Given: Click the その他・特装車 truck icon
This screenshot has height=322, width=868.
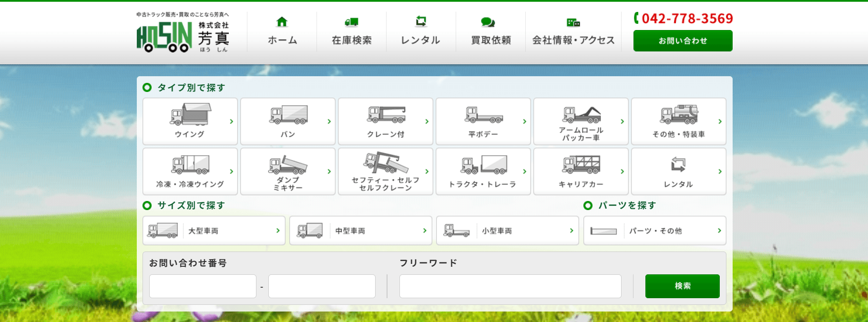Looking at the screenshot, I should [x=679, y=114].
